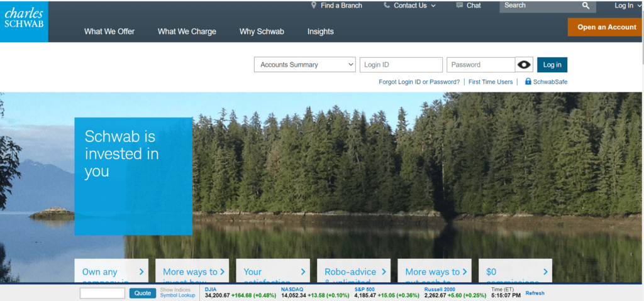The image size is (644, 301).
Task: Click the S&P 500 index label
Action: point(364,290)
